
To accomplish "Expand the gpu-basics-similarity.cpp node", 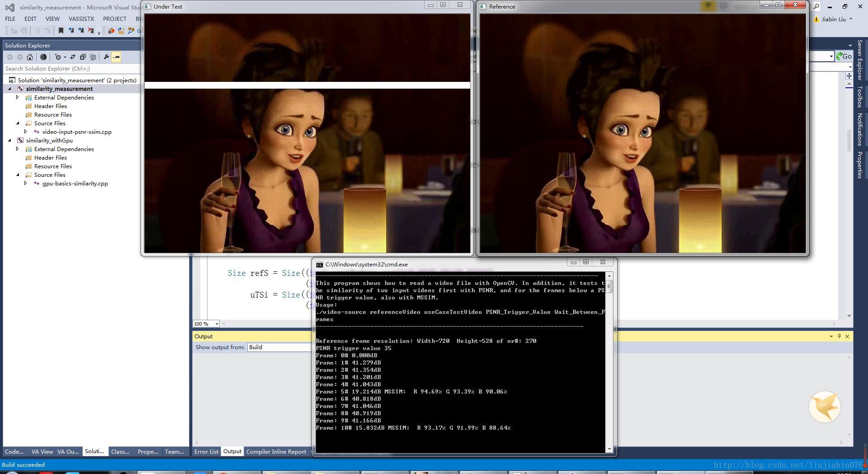I will pos(26,184).
